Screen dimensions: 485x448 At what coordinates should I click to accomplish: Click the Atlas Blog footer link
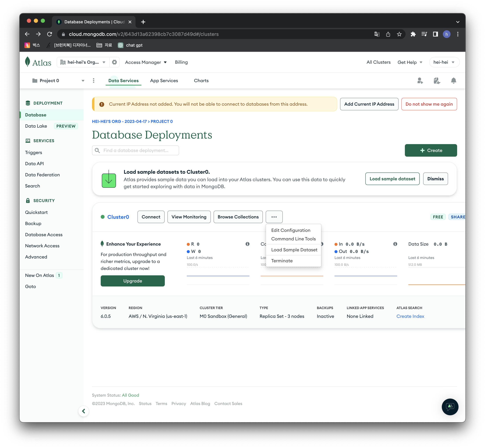pos(200,403)
